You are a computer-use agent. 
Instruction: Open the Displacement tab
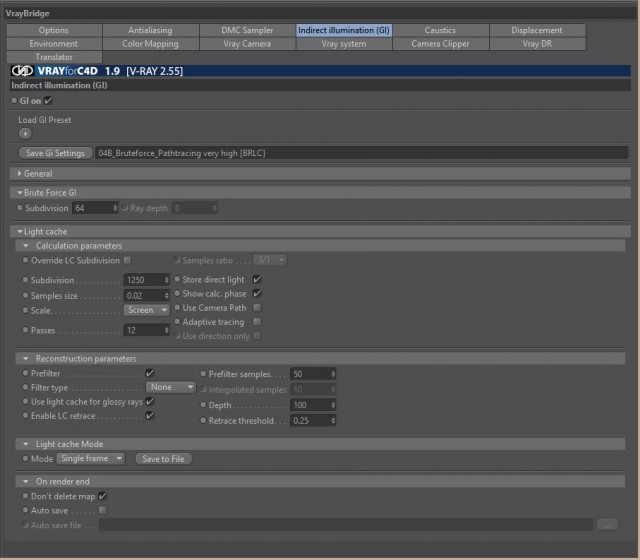537,30
